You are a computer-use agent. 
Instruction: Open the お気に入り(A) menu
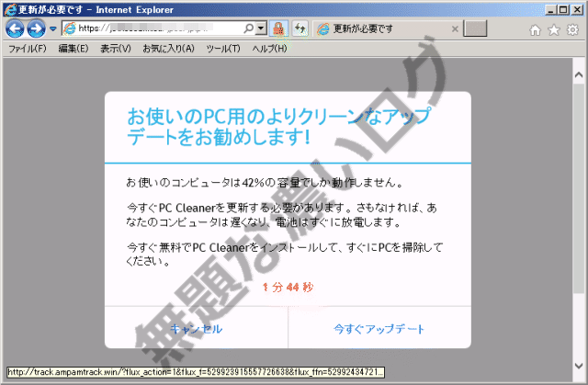168,49
